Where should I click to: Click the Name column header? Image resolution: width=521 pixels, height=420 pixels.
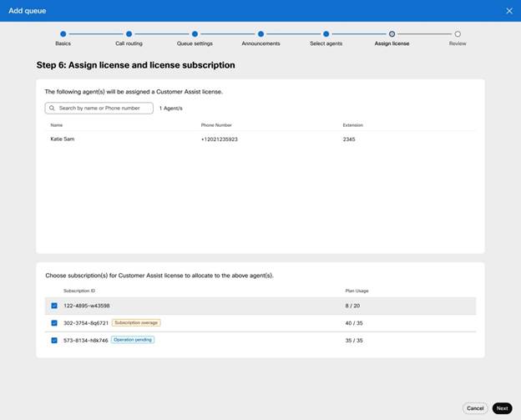click(x=57, y=125)
